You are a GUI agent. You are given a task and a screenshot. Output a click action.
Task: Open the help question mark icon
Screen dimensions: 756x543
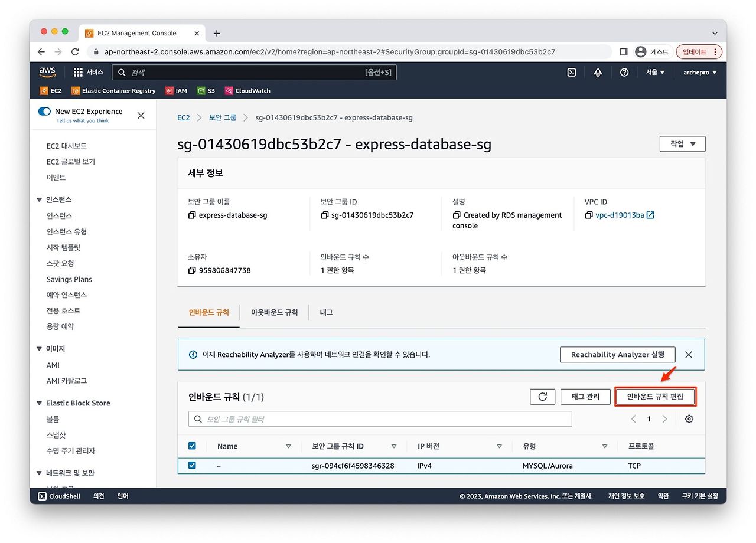click(x=624, y=72)
